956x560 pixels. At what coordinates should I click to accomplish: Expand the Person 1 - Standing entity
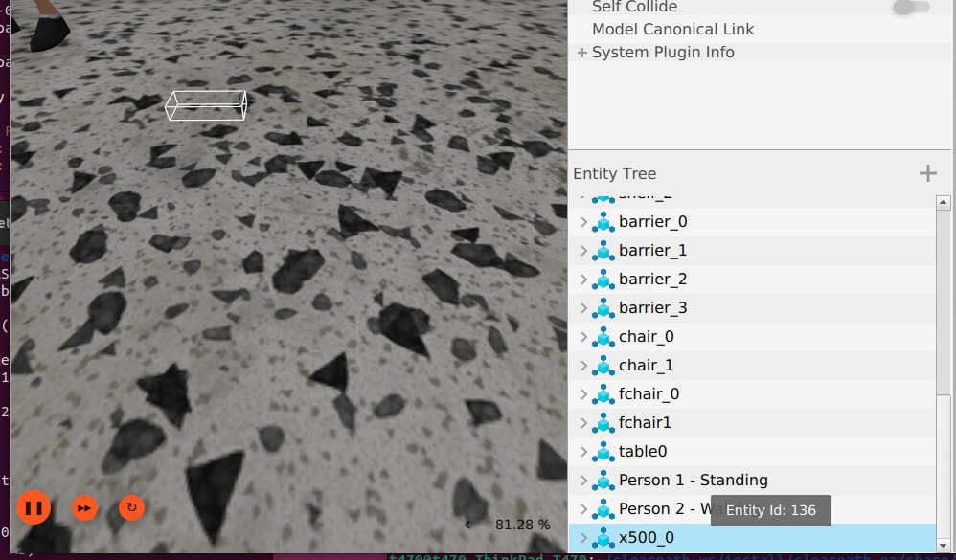[x=583, y=481]
